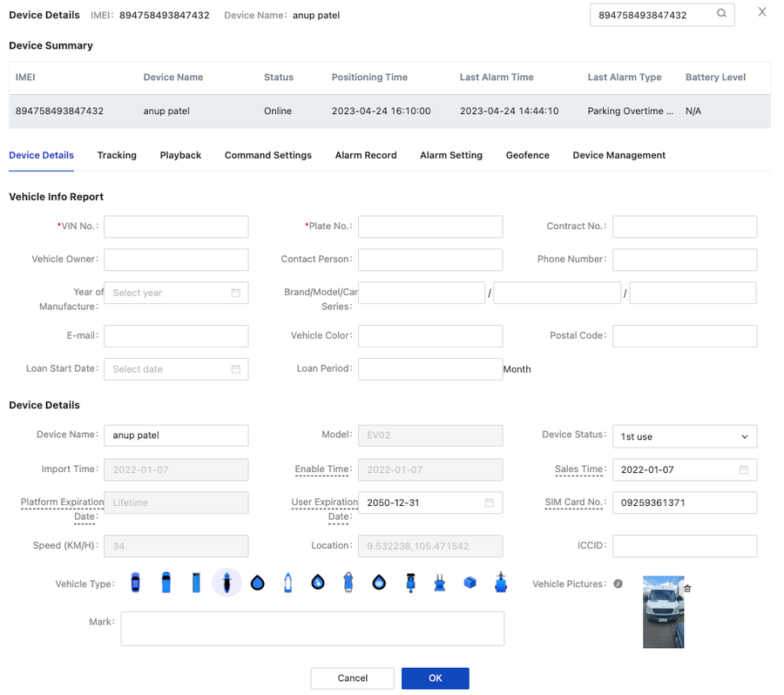Screen dimensions: 784x695
Task: Focus the VIN No. input field
Action: point(176,226)
